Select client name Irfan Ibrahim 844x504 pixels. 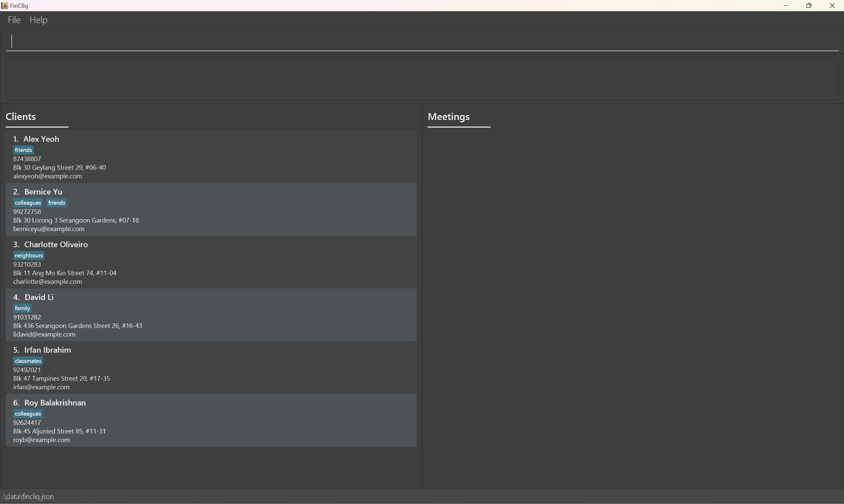pos(47,350)
